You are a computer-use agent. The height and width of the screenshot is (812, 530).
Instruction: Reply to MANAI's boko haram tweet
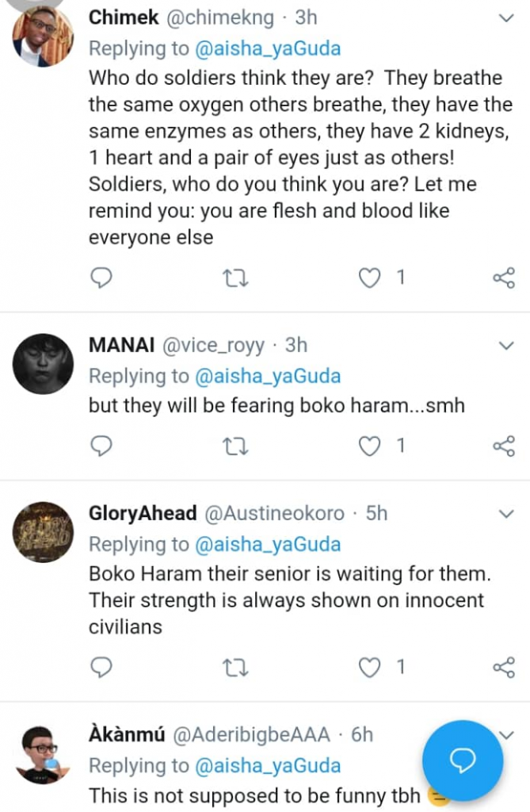[x=101, y=446]
